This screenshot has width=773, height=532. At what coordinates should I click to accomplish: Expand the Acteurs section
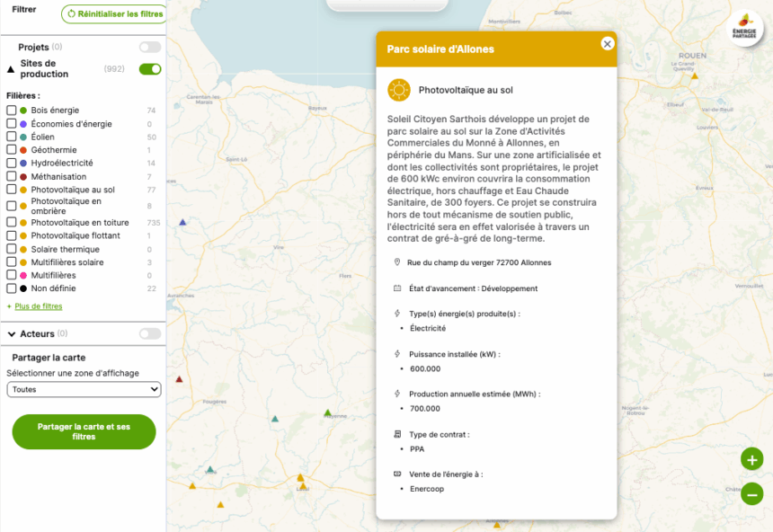pos(12,334)
